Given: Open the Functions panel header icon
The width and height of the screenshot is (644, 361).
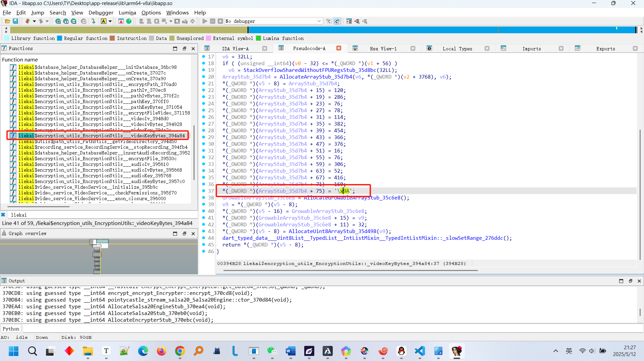Looking at the screenshot, I should coord(4,48).
